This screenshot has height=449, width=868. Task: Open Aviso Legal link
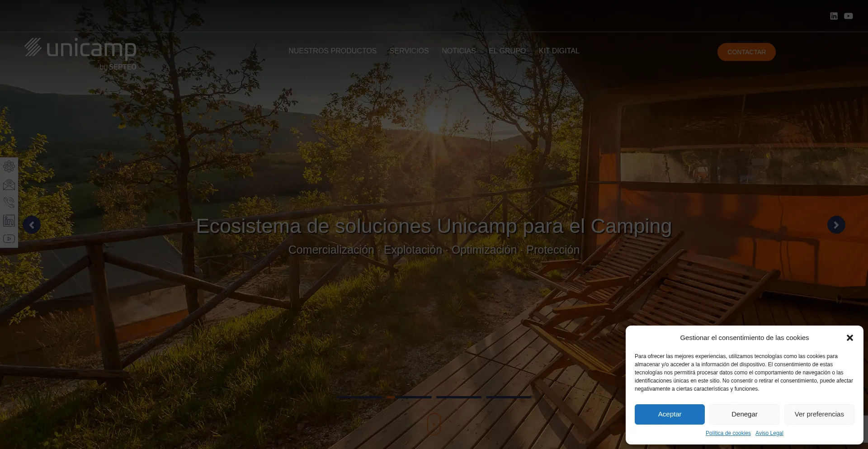[x=769, y=433]
